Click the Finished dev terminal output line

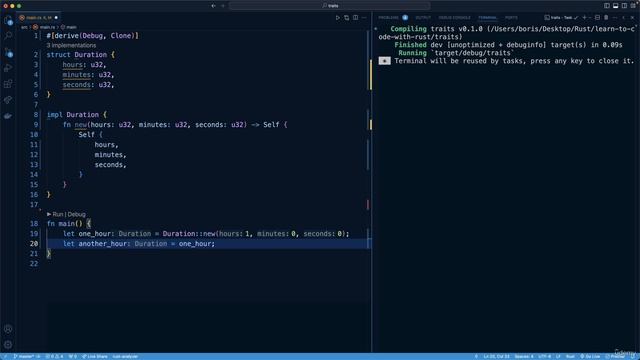coord(508,45)
